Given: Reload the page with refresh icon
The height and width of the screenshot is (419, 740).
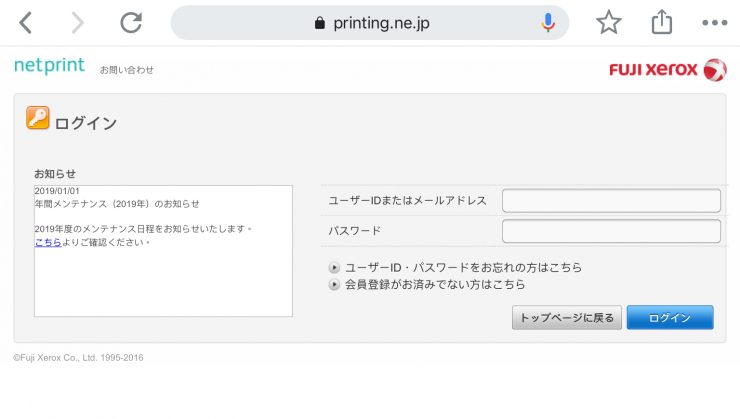Looking at the screenshot, I should coord(131,22).
